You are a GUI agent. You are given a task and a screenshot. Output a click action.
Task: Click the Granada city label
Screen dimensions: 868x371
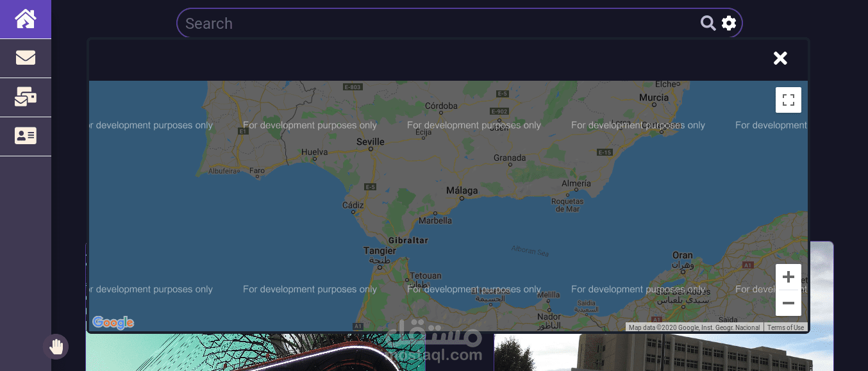510,158
